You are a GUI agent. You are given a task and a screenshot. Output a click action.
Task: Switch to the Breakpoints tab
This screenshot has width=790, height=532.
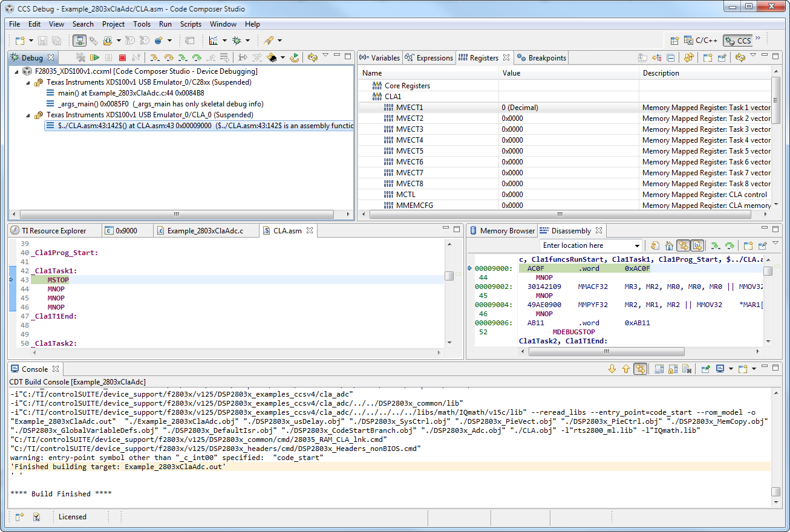(542, 58)
